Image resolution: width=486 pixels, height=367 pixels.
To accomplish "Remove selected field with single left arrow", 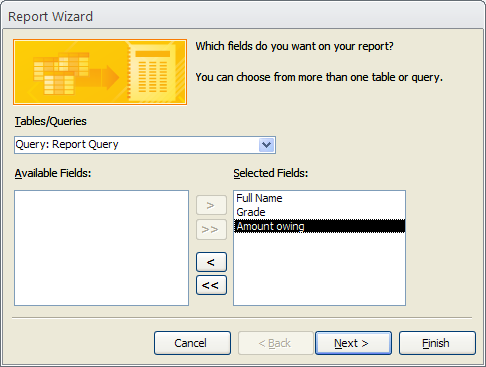I will (x=211, y=262).
